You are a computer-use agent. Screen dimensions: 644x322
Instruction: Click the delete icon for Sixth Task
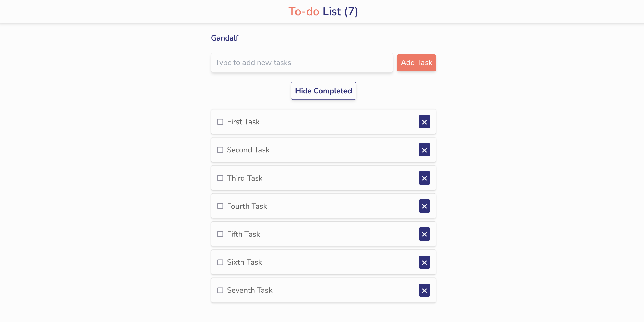[424, 262]
